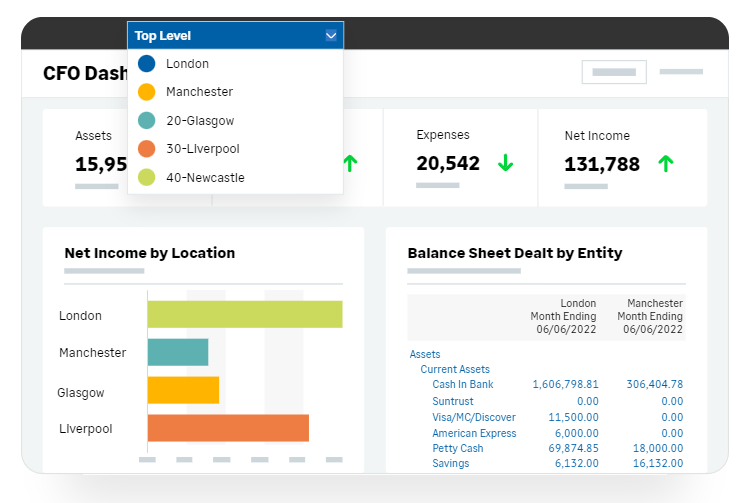The width and height of the screenshot is (747, 503).
Task: Pick 40-Newcastle from the location list
Action: pos(205,177)
